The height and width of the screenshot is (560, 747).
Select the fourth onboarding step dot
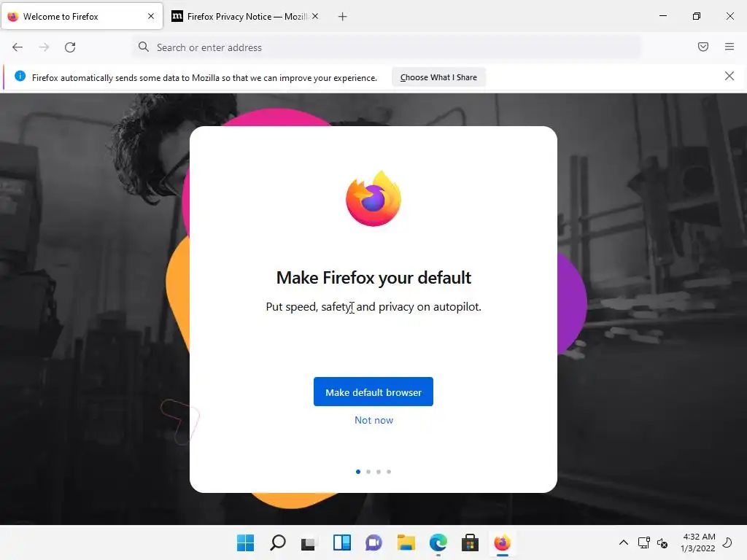(x=389, y=472)
